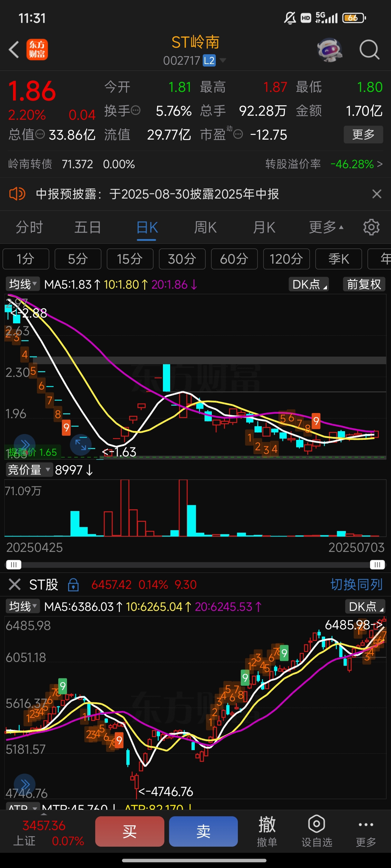
Task: Open the bottom 更多 three-dots menu
Action: (366, 831)
